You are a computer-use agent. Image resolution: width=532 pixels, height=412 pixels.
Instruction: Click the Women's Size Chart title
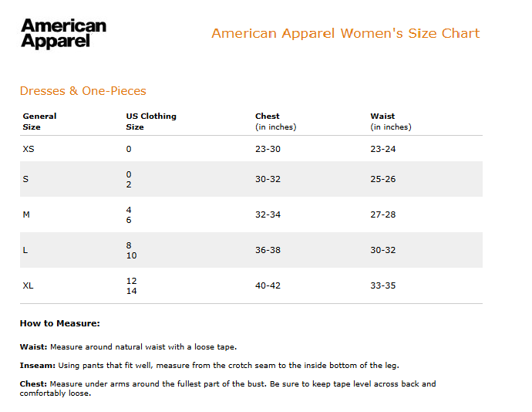click(x=345, y=33)
